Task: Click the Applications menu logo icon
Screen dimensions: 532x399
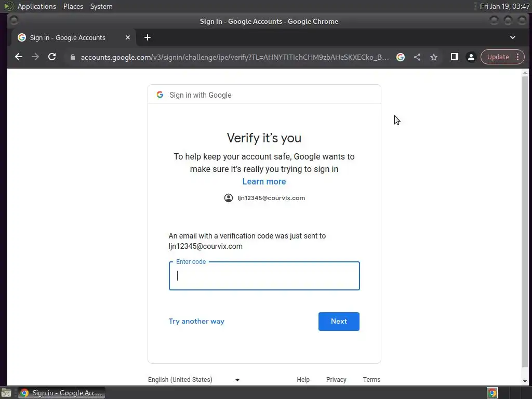Action: tap(8, 6)
